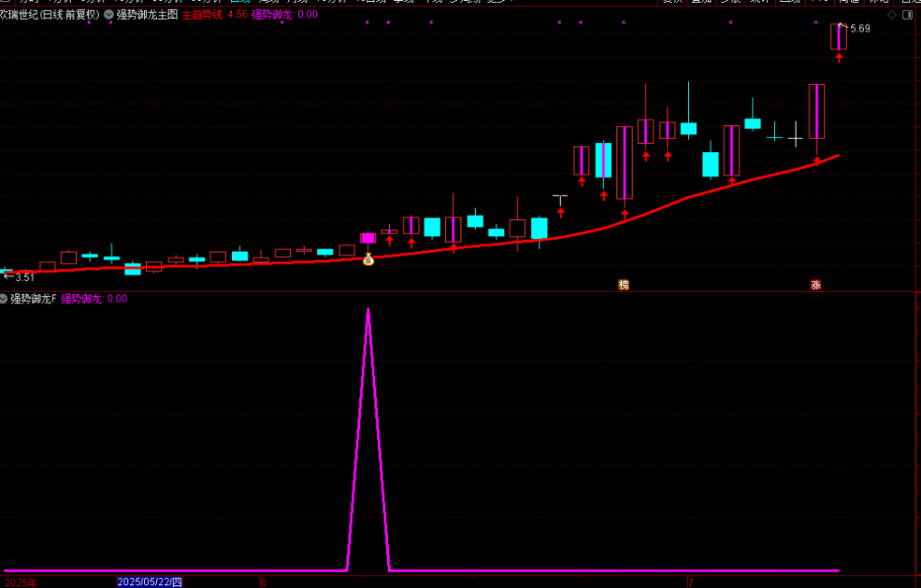
Task: Click the 欢瑞世纪(日线 前复权) chart title
Action: (x=51, y=14)
